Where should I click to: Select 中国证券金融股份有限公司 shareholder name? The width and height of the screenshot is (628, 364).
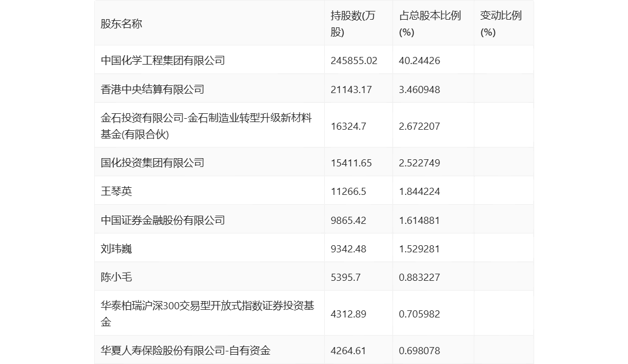tap(163, 220)
